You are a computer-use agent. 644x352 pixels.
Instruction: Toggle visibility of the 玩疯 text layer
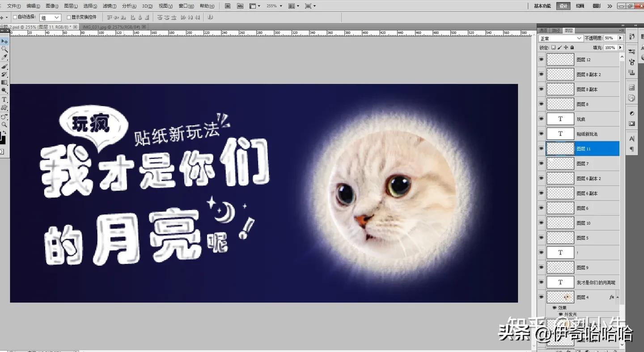(x=541, y=119)
